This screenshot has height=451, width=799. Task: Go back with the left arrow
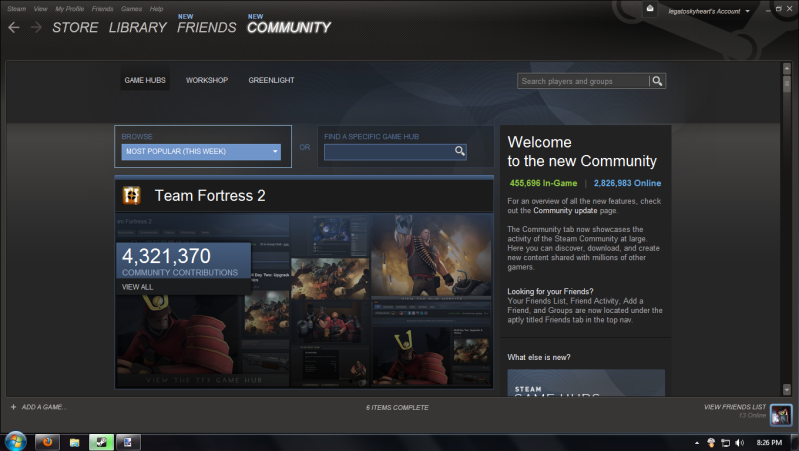[x=14, y=28]
